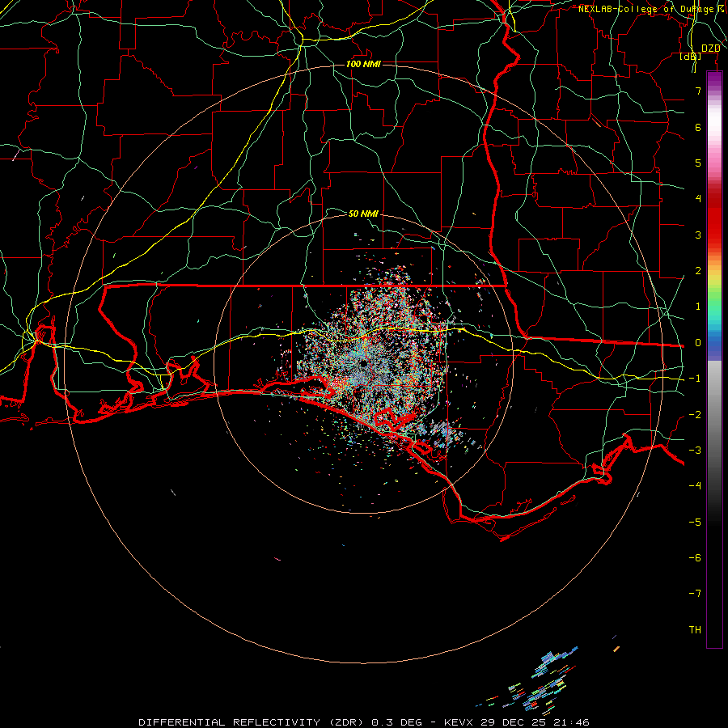This screenshot has height=728, width=728.
Task: Click the "-4" legend tick label
Action: click(695, 486)
